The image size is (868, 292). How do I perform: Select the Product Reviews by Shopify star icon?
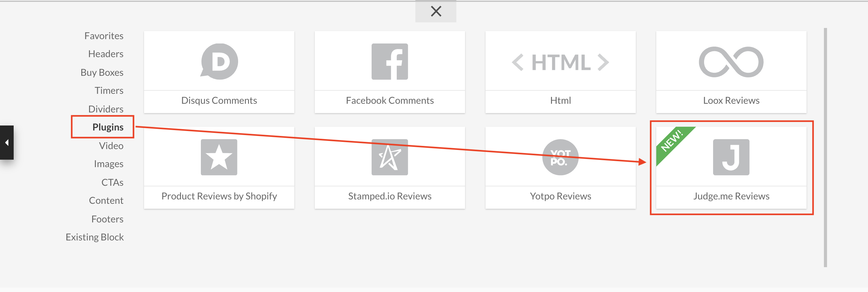pyautogui.click(x=219, y=157)
